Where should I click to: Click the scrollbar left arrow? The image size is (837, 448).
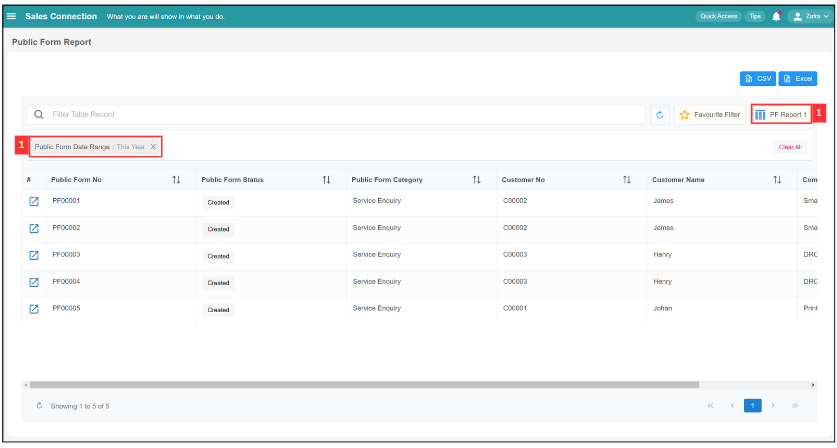click(26, 385)
